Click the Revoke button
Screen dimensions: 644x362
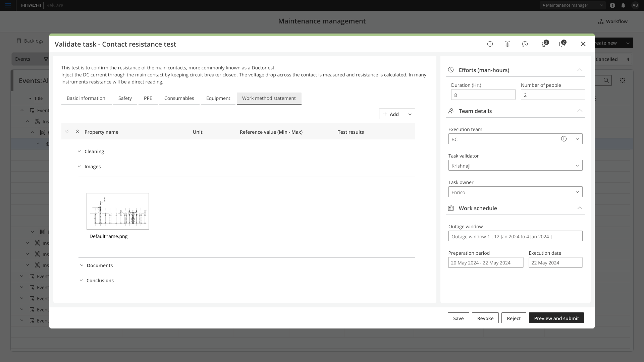(x=485, y=318)
